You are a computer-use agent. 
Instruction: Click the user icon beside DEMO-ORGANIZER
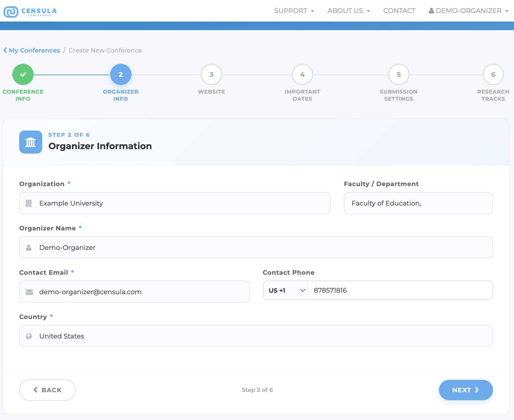point(431,11)
